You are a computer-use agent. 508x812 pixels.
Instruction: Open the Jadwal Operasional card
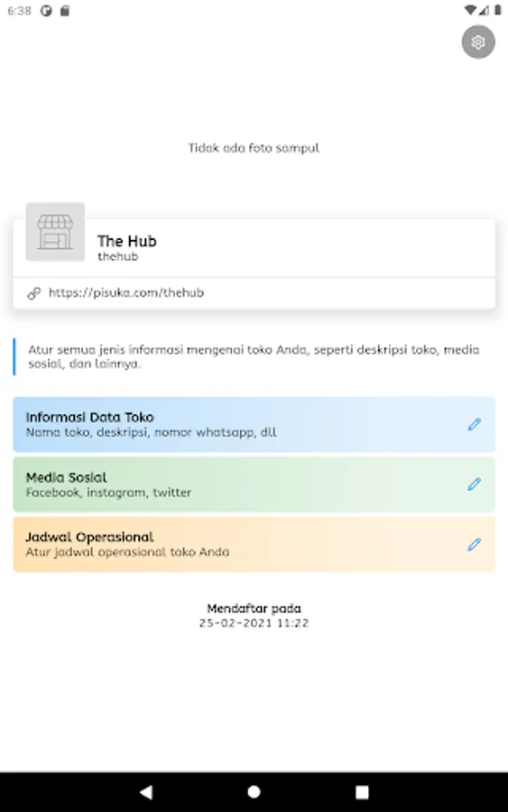pos(254,544)
